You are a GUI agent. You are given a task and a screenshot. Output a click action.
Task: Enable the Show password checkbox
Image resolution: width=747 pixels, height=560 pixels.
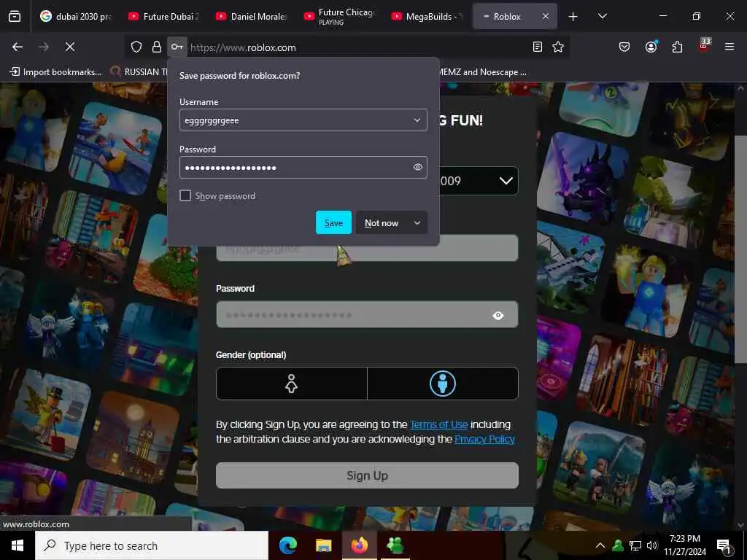[x=185, y=195]
